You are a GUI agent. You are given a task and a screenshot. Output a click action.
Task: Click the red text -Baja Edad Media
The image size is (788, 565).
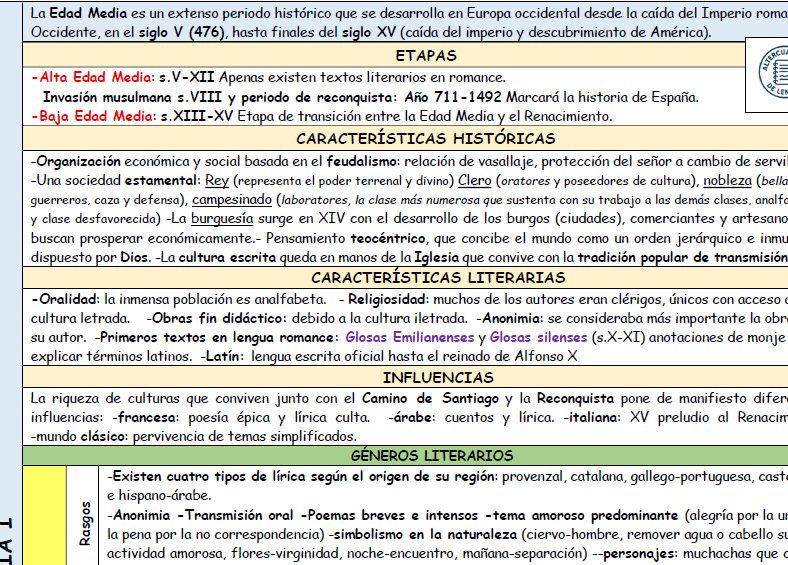click(x=92, y=116)
